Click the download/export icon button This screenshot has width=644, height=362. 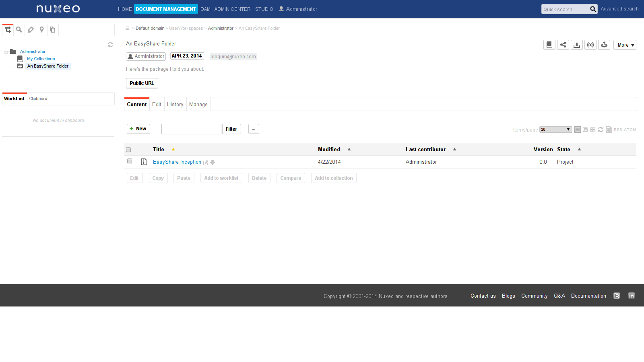pos(576,45)
